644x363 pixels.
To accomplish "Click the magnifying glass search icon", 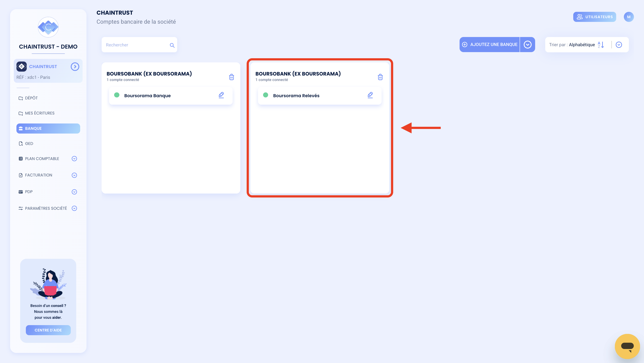I will click(x=172, y=45).
